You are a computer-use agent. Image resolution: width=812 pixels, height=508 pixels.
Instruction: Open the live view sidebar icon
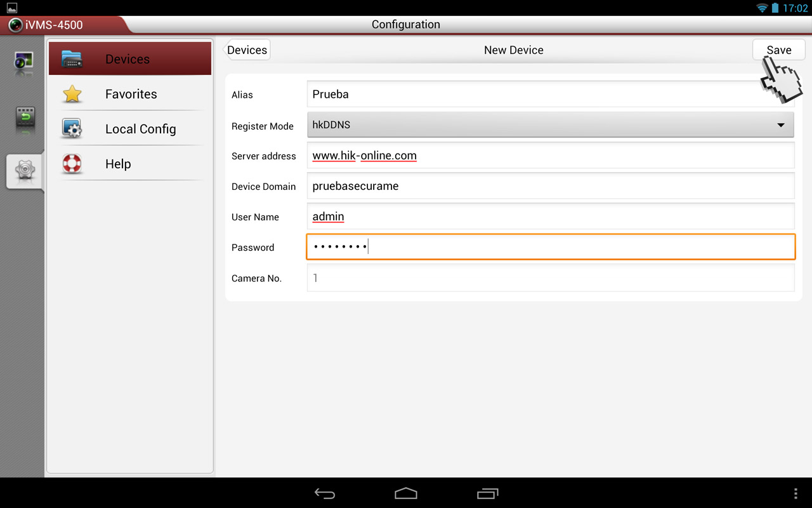pos(24,62)
